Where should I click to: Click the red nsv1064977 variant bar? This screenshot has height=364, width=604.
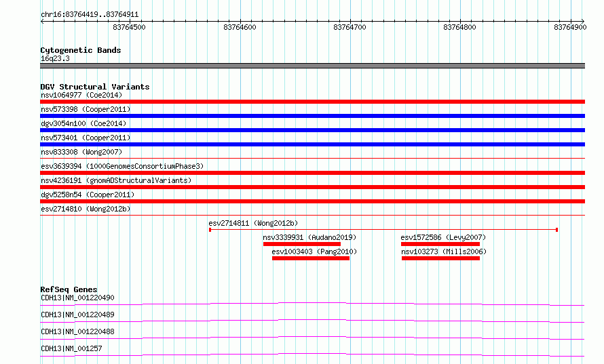[x=312, y=102]
